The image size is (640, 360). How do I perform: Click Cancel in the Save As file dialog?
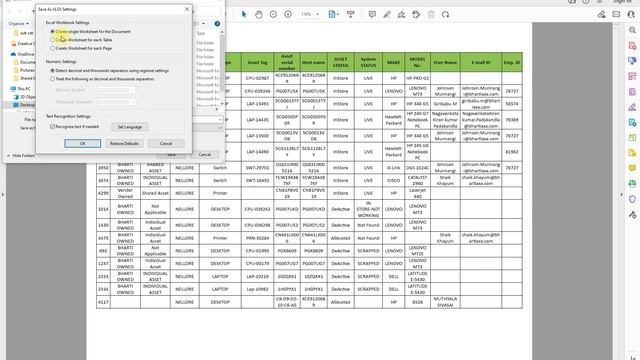(204, 155)
